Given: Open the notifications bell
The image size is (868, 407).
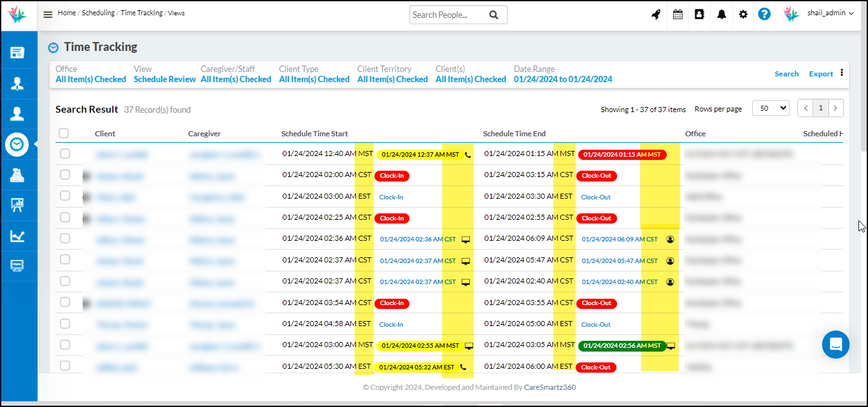Looking at the screenshot, I should click(722, 14).
